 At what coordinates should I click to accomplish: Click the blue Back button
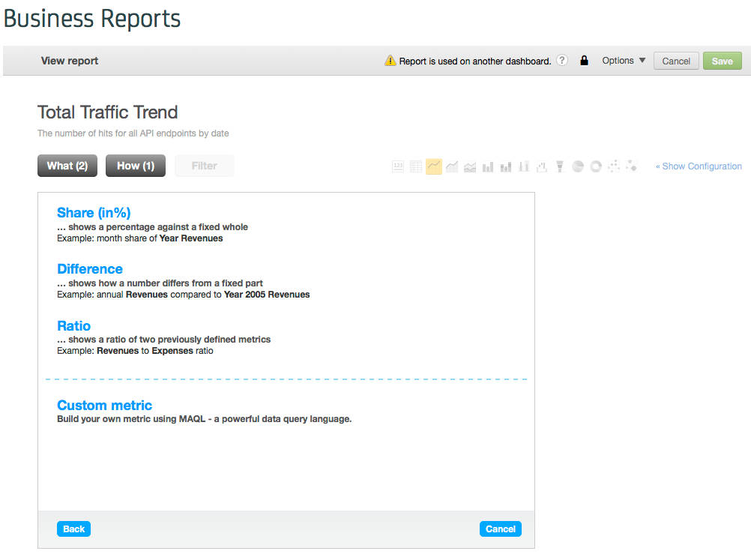point(73,529)
